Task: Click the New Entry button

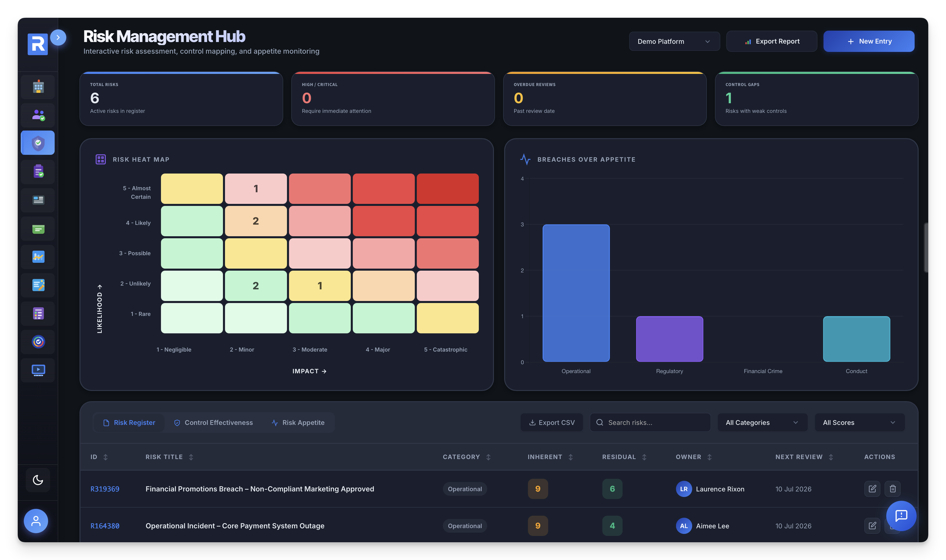Action: tap(868, 41)
